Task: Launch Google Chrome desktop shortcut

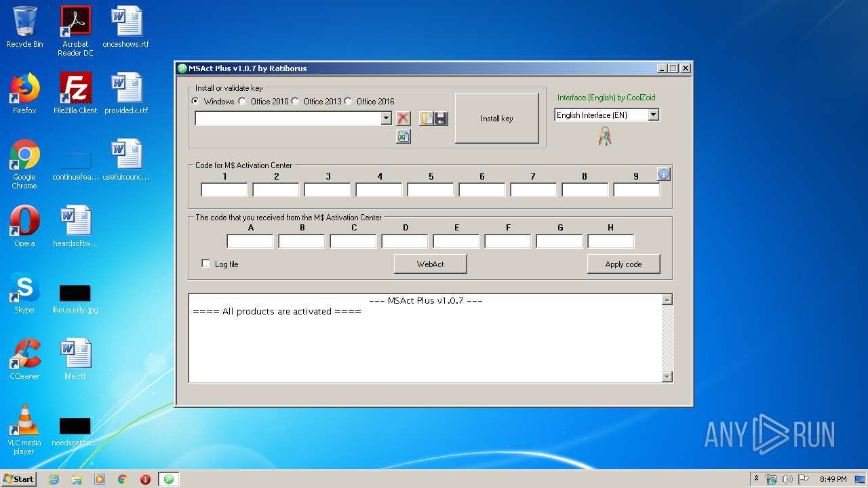Action: [24, 164]
